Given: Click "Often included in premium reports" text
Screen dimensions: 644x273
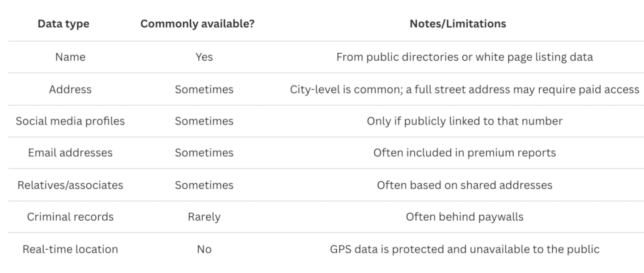Looking at the screenshot, I should click(464, 153).
